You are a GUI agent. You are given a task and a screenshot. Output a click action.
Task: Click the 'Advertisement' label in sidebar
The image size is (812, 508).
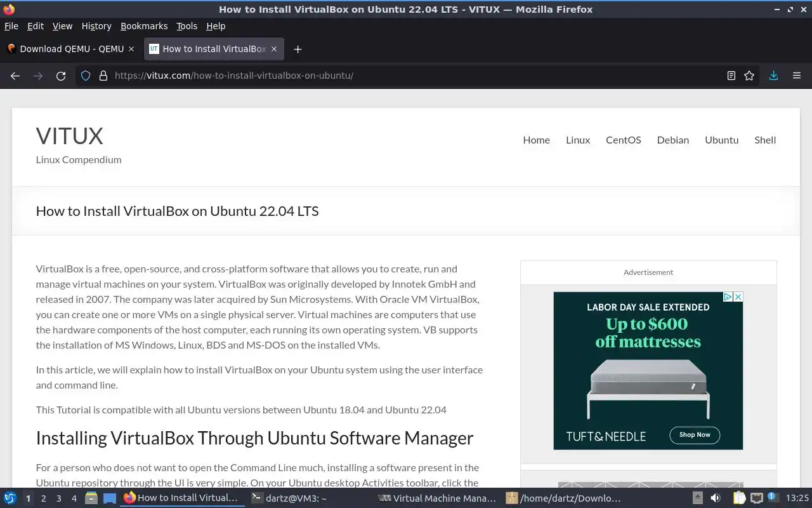click(648, 272)
